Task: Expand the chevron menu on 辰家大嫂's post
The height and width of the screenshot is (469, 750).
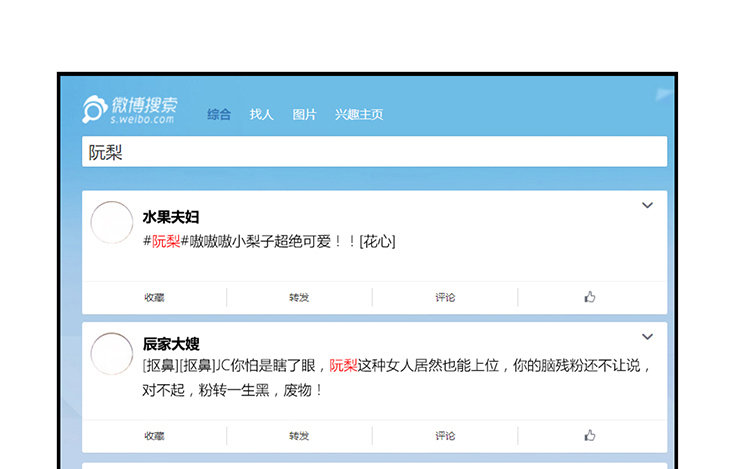Action: 647,337
